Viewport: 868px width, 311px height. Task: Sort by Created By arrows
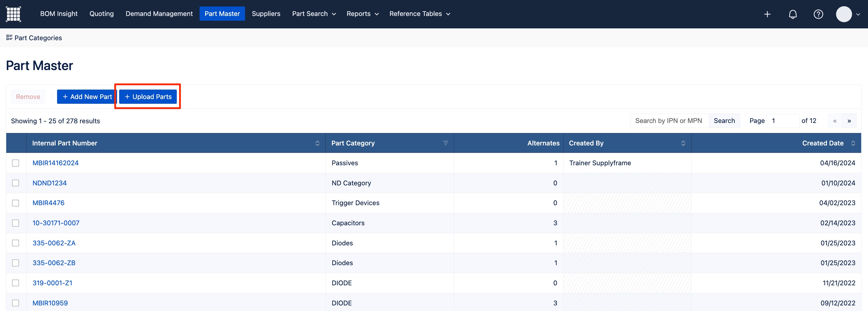click(x=683, y=143)
